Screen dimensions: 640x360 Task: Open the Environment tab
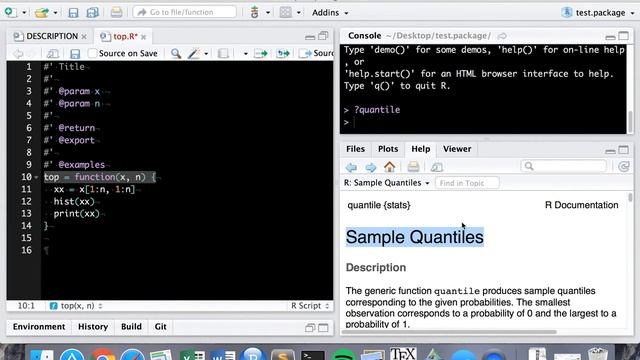point(39,327)
